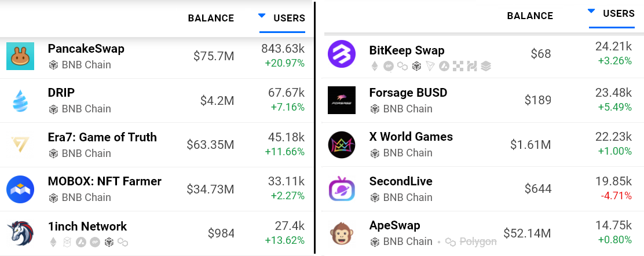The height and width of the screenshot is (256, 644).
Task: Open the SecondLive dapp name link
Action: 401,181
